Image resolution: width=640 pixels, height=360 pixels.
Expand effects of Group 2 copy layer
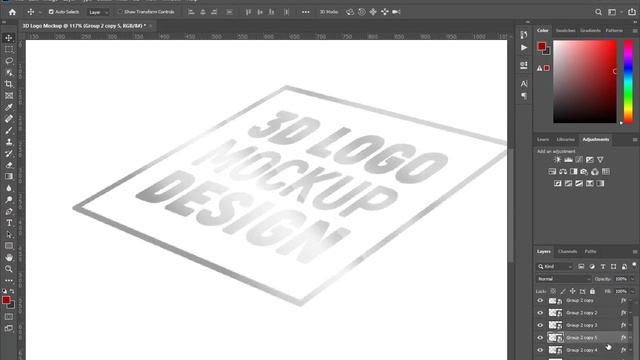(631, 300)
